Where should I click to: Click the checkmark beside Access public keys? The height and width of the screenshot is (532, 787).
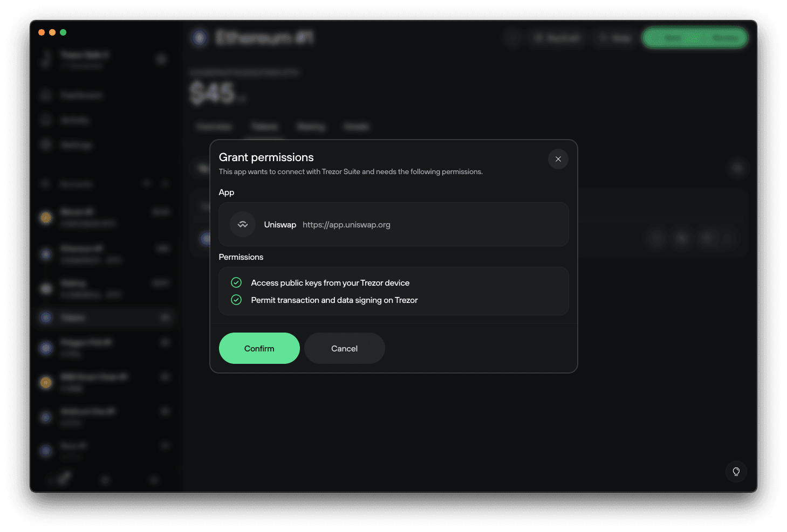click(236, 282)
